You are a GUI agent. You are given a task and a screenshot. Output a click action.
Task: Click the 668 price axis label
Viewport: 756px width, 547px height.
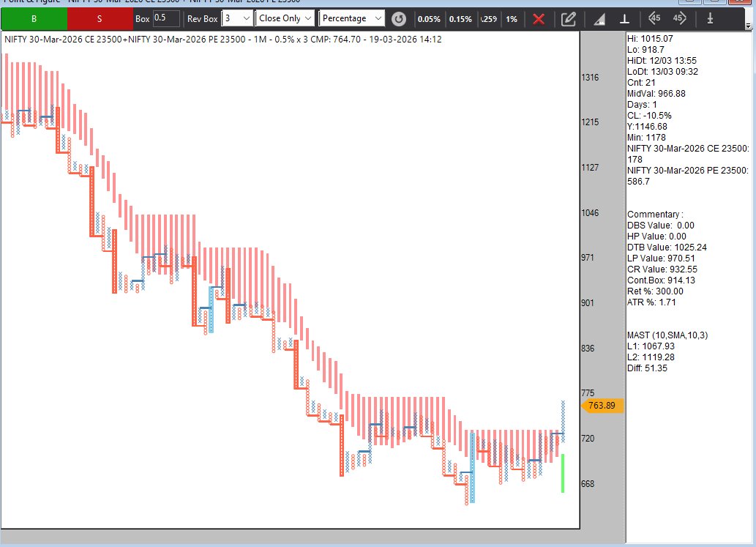(x=588, y=484)
